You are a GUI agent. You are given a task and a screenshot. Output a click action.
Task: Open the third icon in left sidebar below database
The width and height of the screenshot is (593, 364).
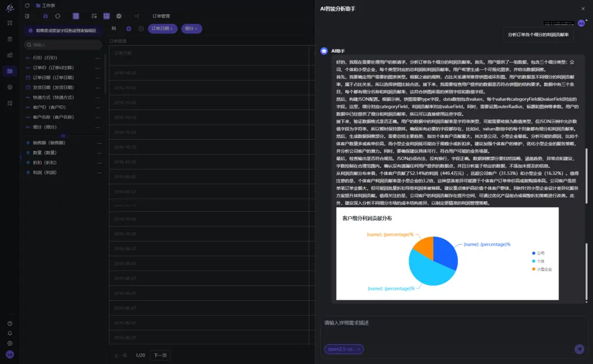10,55
